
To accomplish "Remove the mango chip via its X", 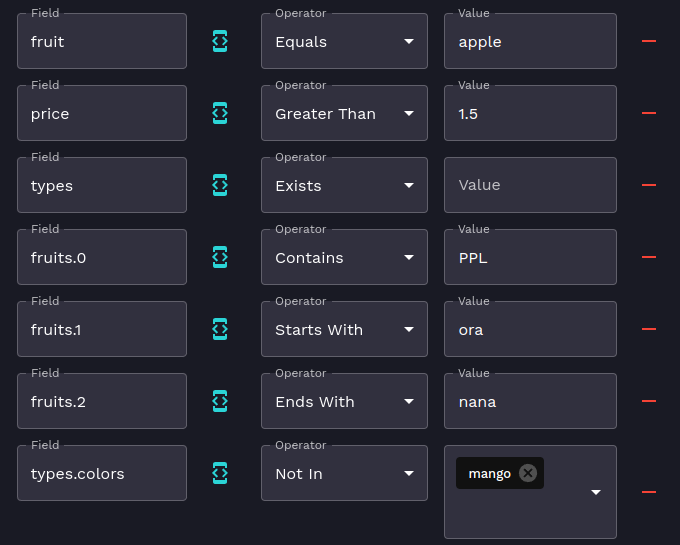I will point(528,473).
